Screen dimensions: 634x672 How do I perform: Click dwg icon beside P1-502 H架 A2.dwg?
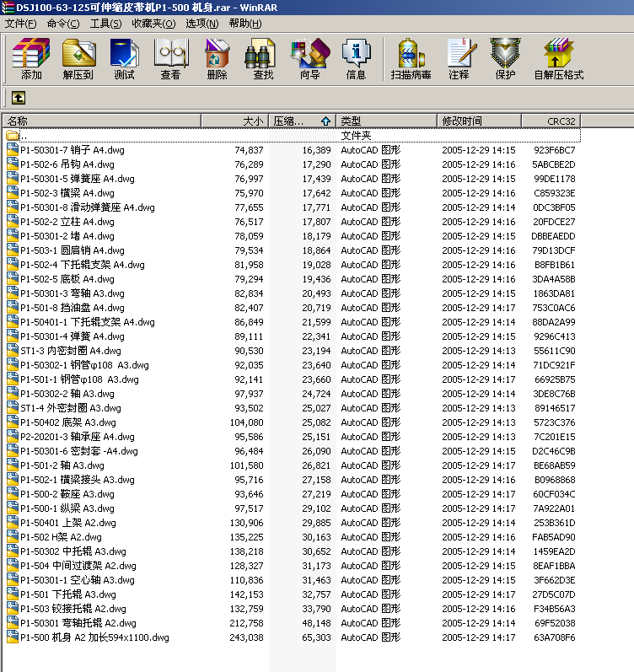point(13,537)
